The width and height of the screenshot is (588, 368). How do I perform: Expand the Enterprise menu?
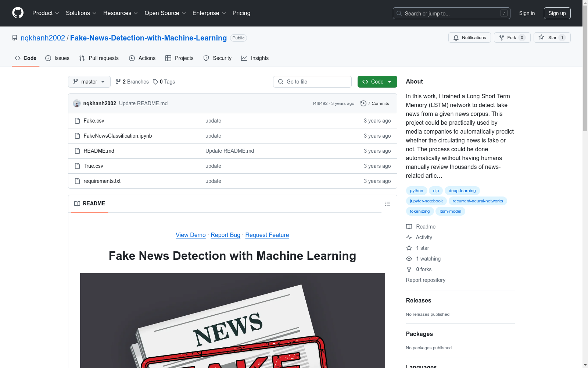(x=209, y=13)
